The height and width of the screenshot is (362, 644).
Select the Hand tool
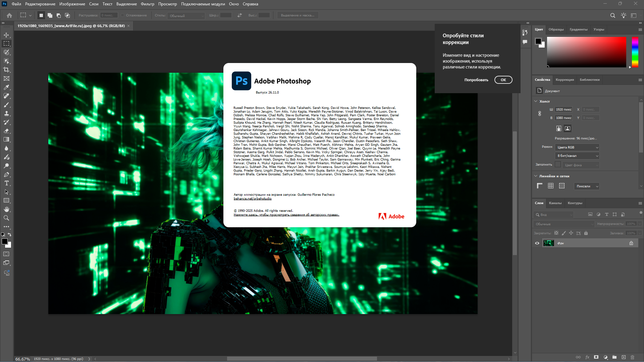(6, 209)
